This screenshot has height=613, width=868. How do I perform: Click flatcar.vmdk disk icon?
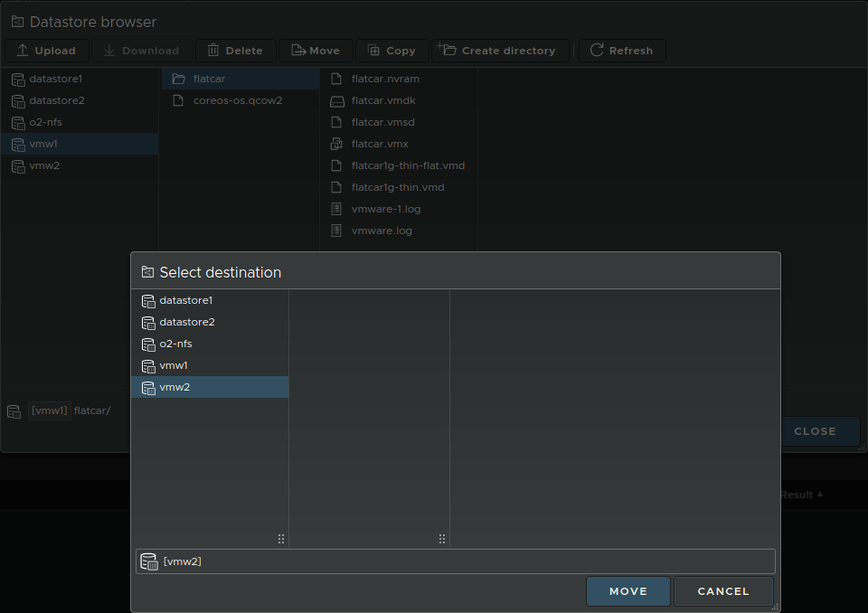(x=337, y=101)
